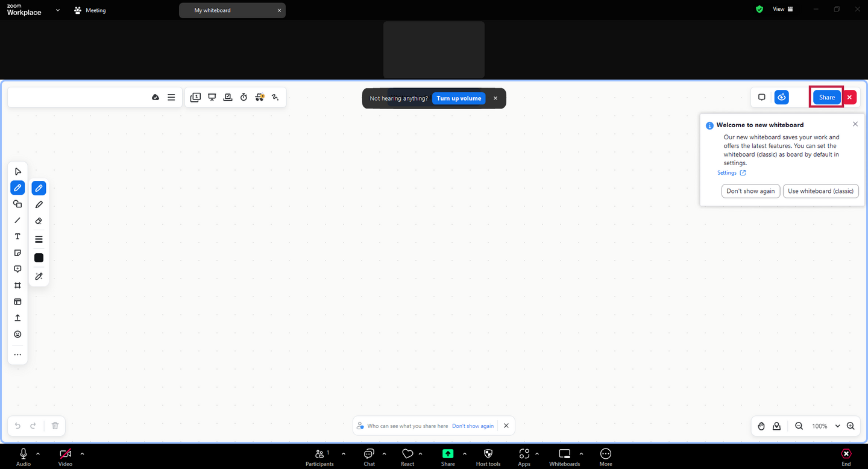Click the End meeting button
The height and width of the screenshot is (469, 868).
846,457
